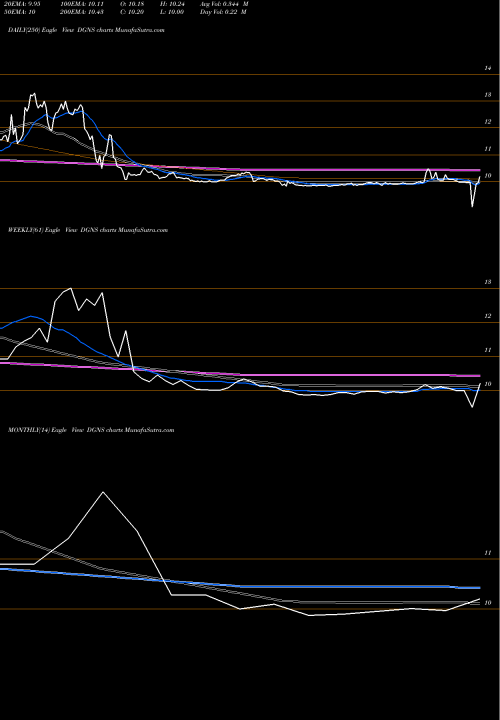Select the close price 'C:' value
500x720 pixels.
132,12
